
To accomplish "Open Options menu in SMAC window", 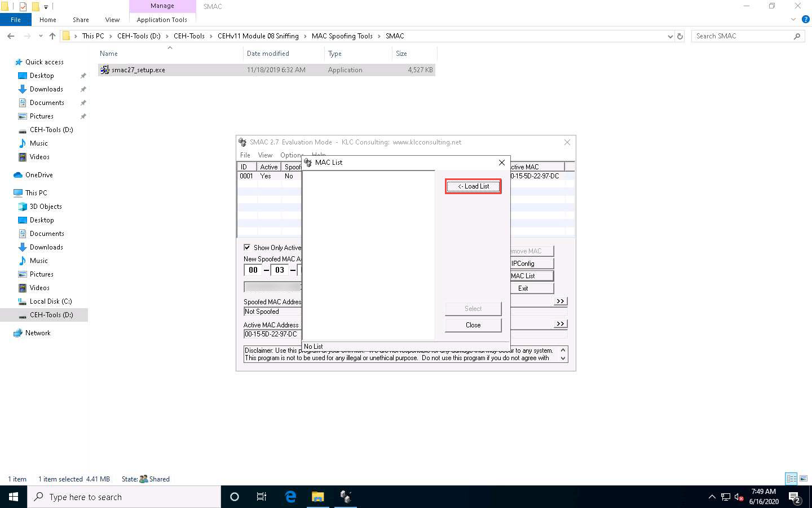I will tap(291, 155).
